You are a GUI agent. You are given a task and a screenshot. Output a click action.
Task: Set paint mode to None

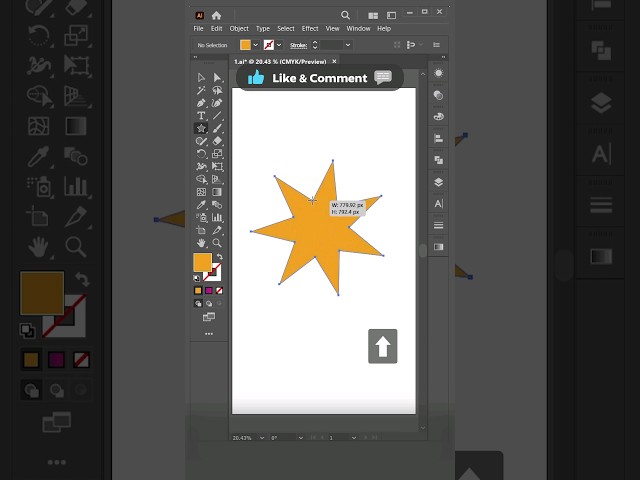pyautogui.click(x=219, y=291)
